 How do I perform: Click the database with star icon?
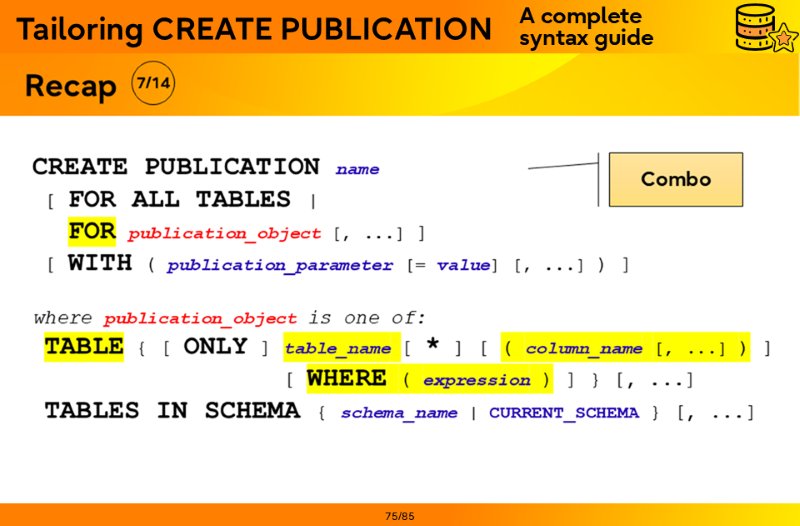point(764,28)
